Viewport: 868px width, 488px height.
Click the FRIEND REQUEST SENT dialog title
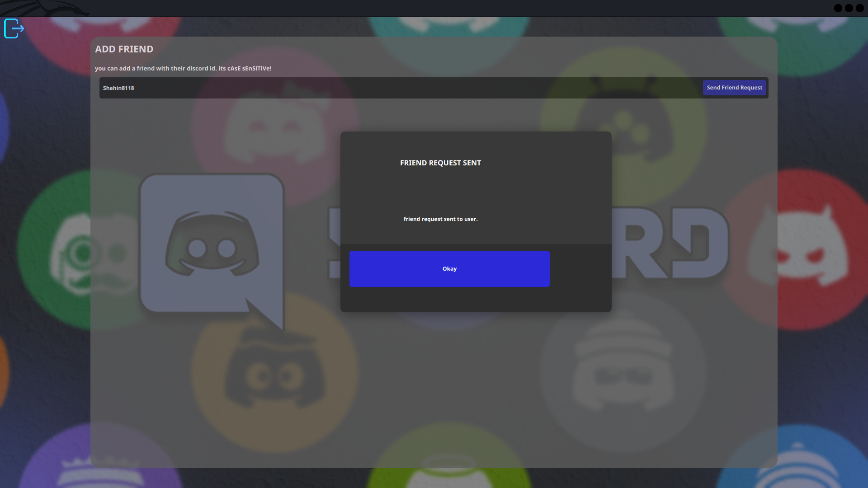coord(440,163)
